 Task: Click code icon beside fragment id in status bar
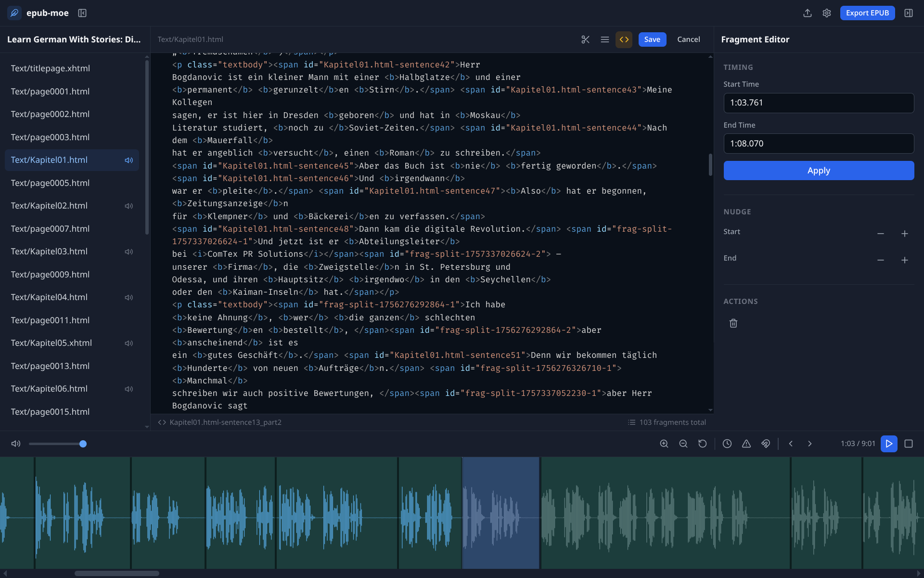tap(162, 422)
